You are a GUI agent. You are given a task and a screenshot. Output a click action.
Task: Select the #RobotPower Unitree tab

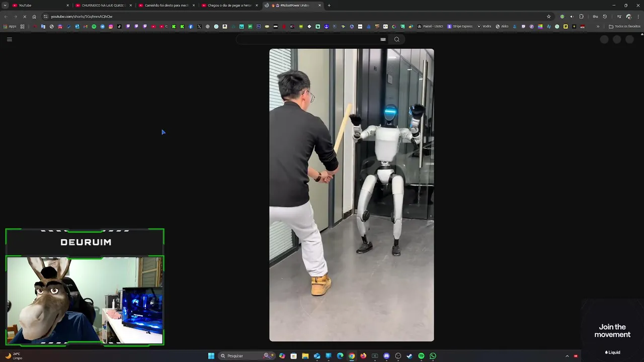coord(294,5)
